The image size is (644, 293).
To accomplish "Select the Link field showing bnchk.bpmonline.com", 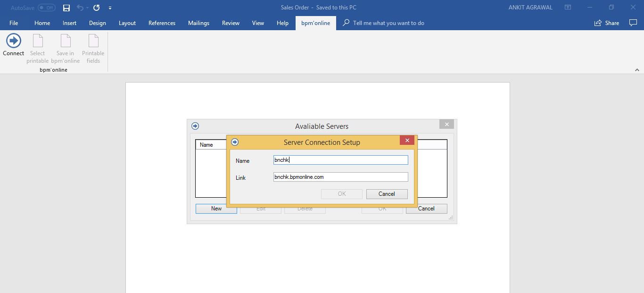I will click(x=340, y=177).
